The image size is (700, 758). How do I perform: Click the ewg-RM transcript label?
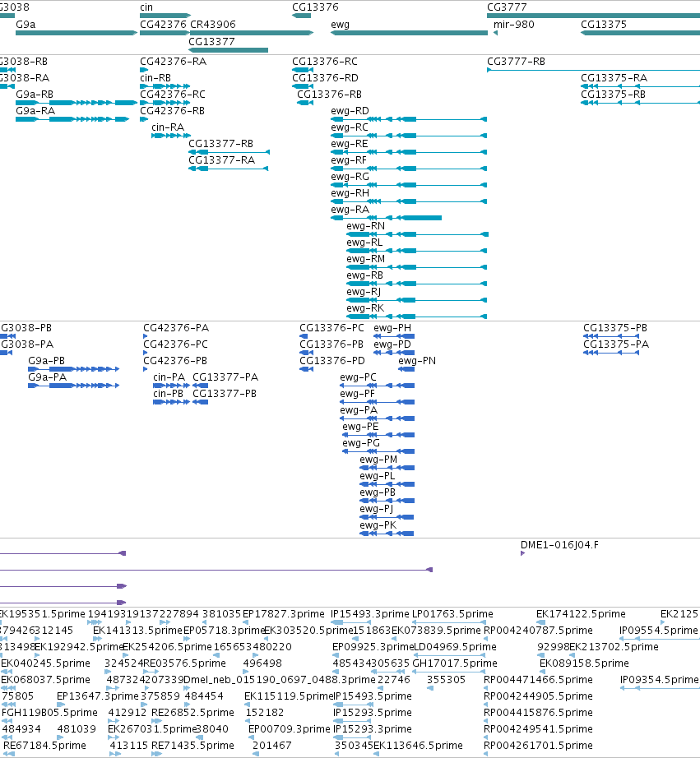[x=366, y=259]
